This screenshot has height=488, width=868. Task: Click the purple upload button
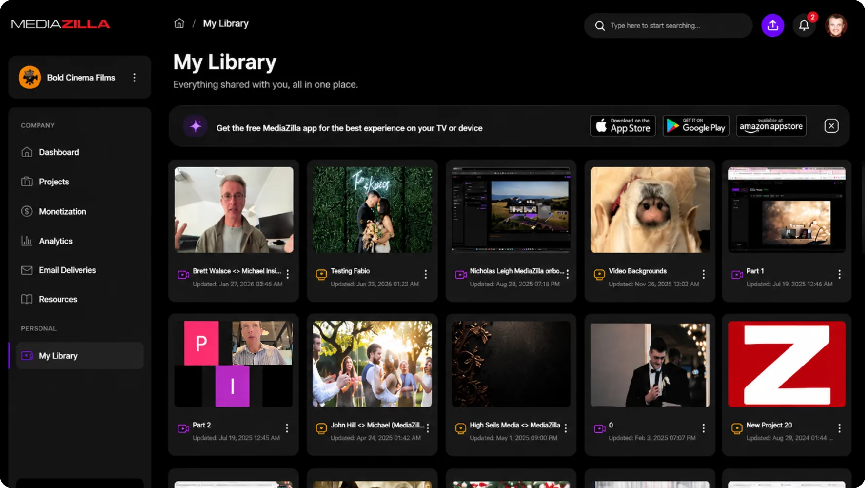772,25
